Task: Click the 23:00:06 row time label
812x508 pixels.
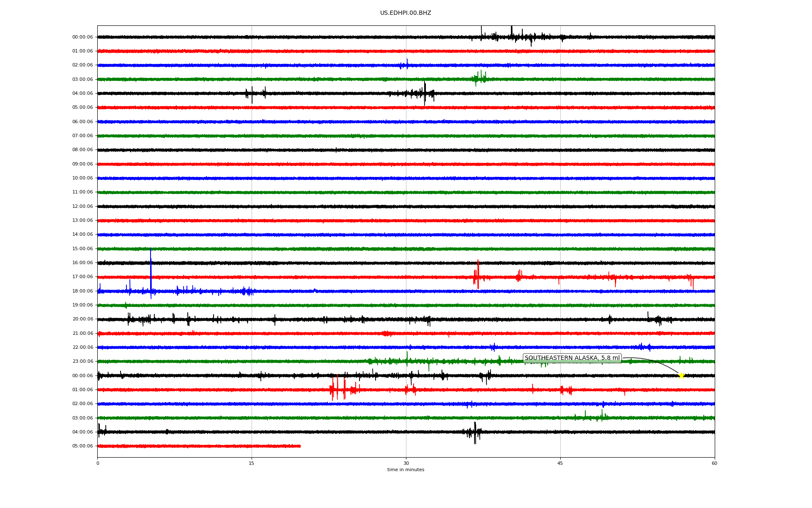Action: [82, 362]
